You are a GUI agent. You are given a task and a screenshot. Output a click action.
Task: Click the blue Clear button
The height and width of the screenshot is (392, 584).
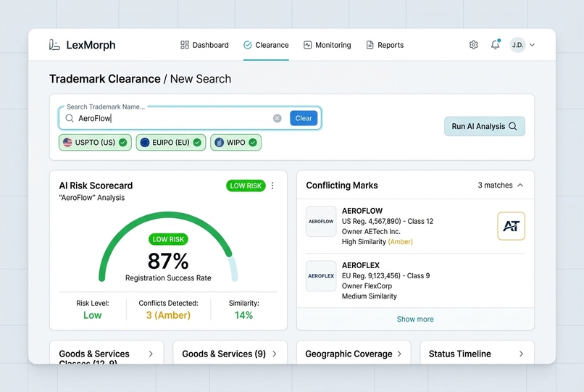click(x=304, y=118)
